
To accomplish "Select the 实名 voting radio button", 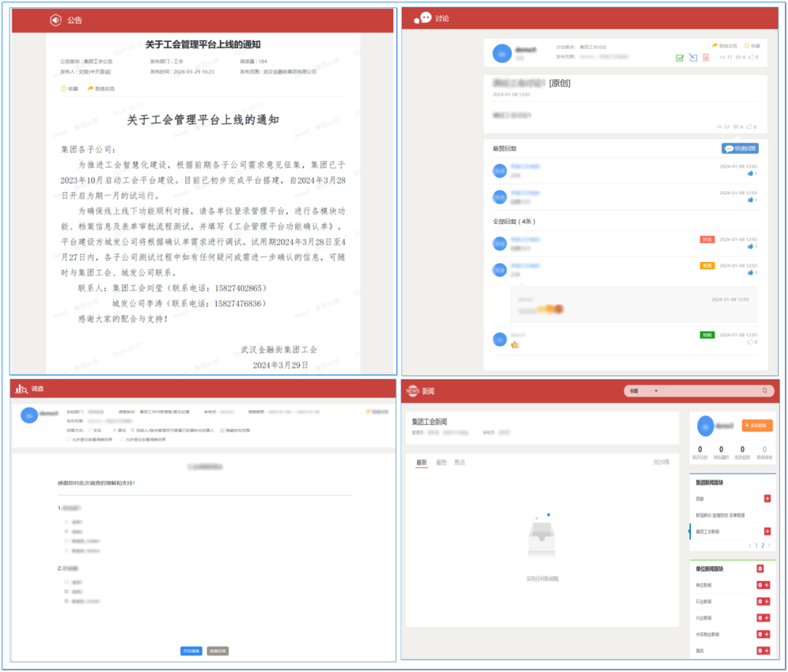I will tap(88, 430).
